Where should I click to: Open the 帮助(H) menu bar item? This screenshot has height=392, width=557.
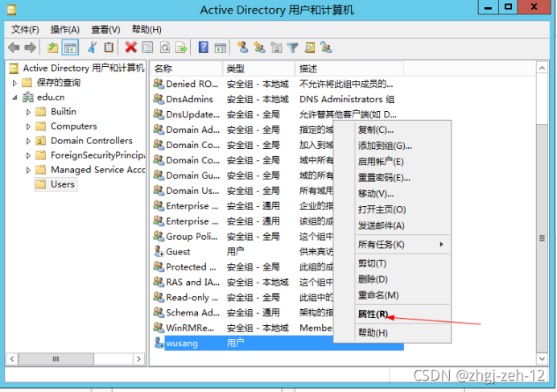(146, 29)
